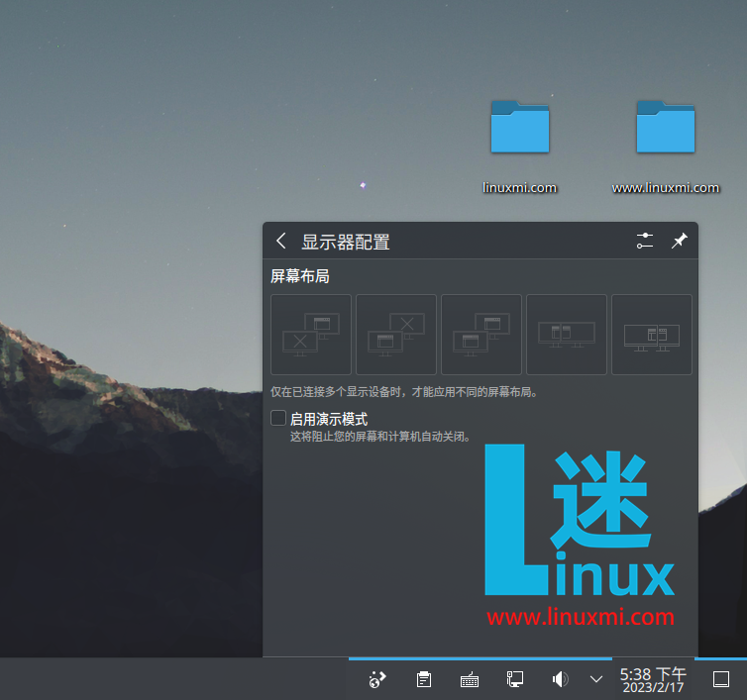The width and height of the screenshot is (747, 700).
Task: Open www.linuxmi.com desktop folder
Action: click(x=666, y=127)
